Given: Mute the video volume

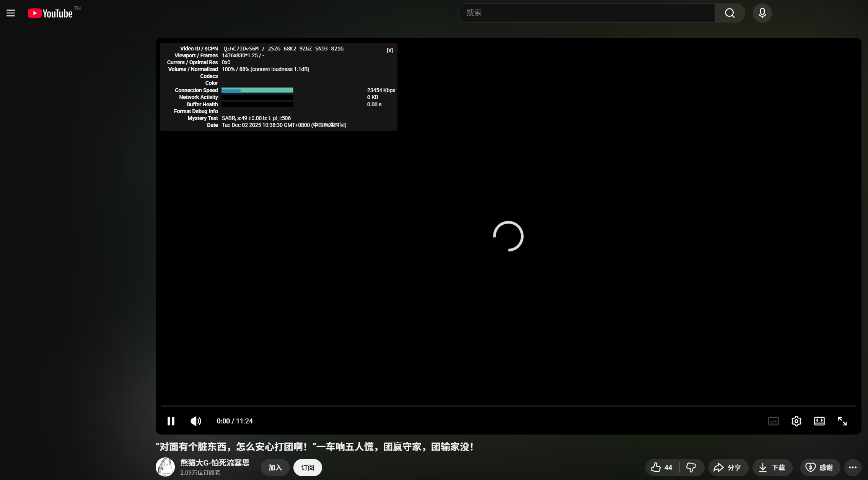Looking at the screenshot, I should [195, 421].
